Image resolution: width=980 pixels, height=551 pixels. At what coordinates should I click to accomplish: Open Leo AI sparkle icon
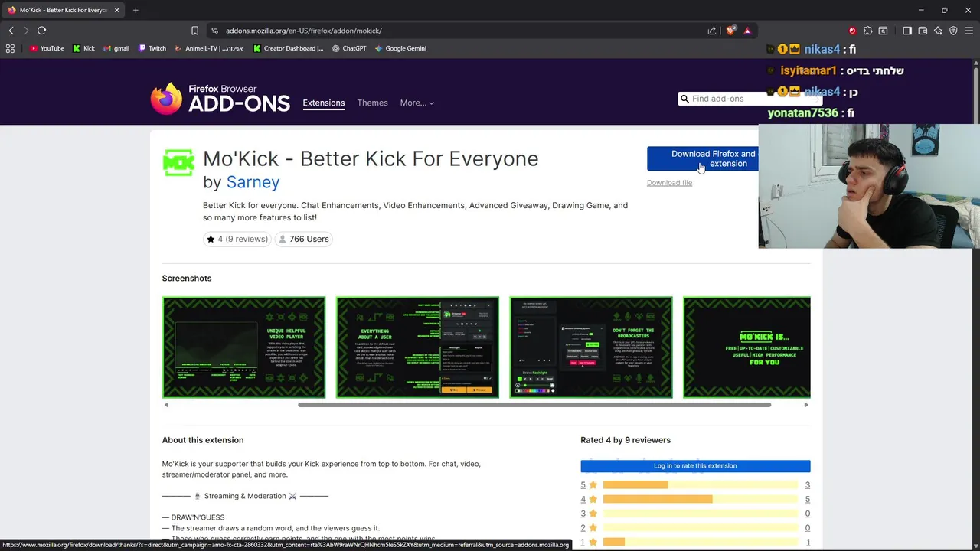pos(938,31)
